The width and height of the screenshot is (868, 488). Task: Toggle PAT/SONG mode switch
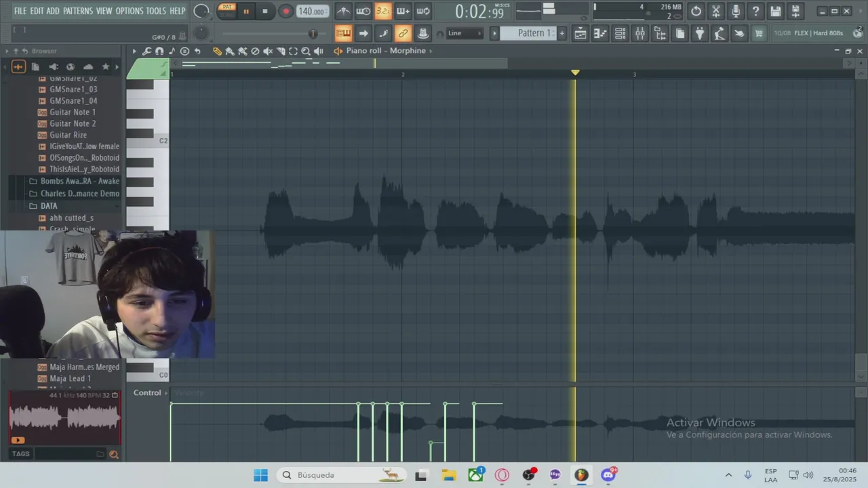tap(226, 11)
